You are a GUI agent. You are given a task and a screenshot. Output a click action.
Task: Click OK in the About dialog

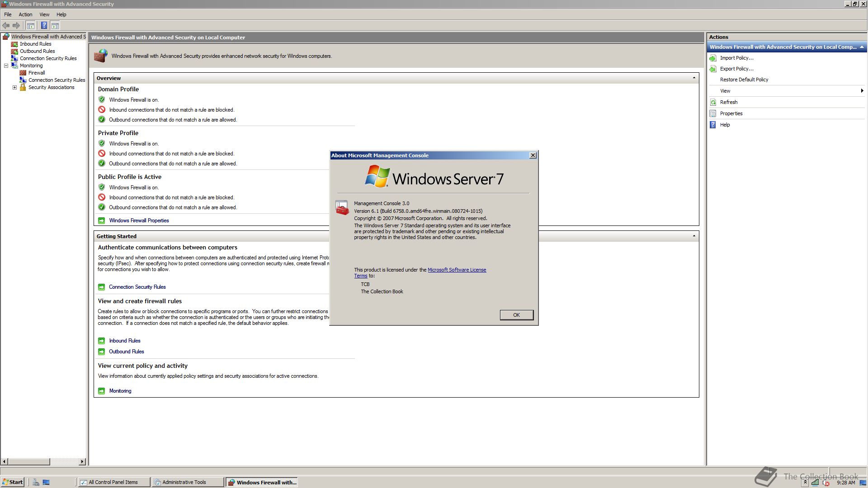click(x=516, y=315)
